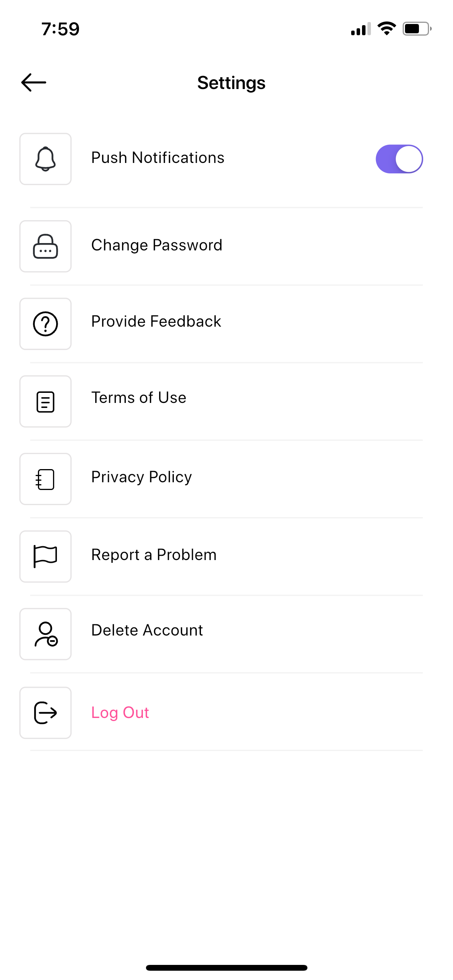This screenshot has height=980, width=453.
Task: Tap the Settings page title
Action: click(231, 83)
